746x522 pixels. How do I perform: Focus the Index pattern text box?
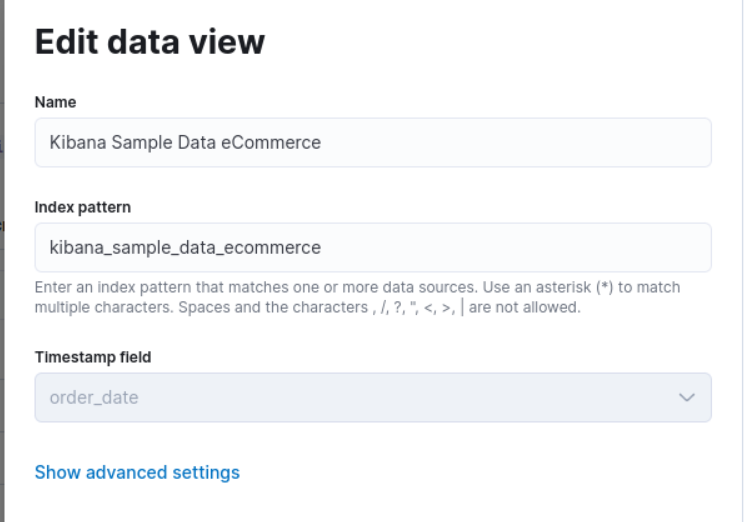coord(372,247)
